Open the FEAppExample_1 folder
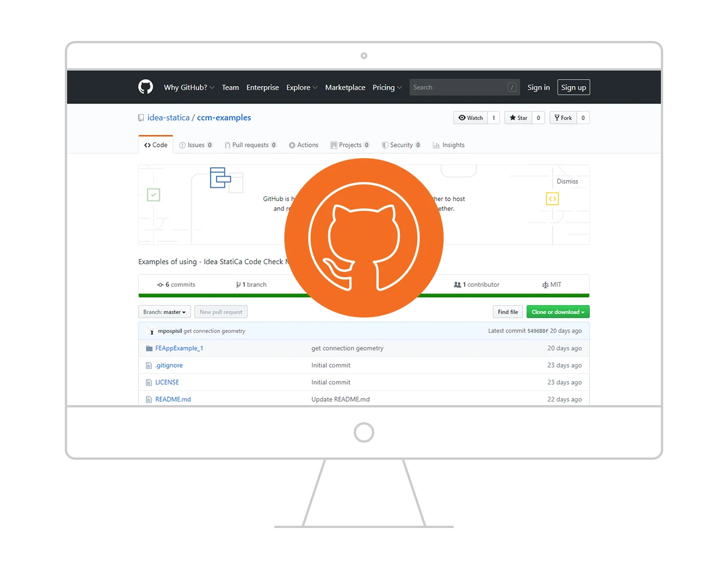The width and height of the screenshot is (728, 569). tap(179, 348)
